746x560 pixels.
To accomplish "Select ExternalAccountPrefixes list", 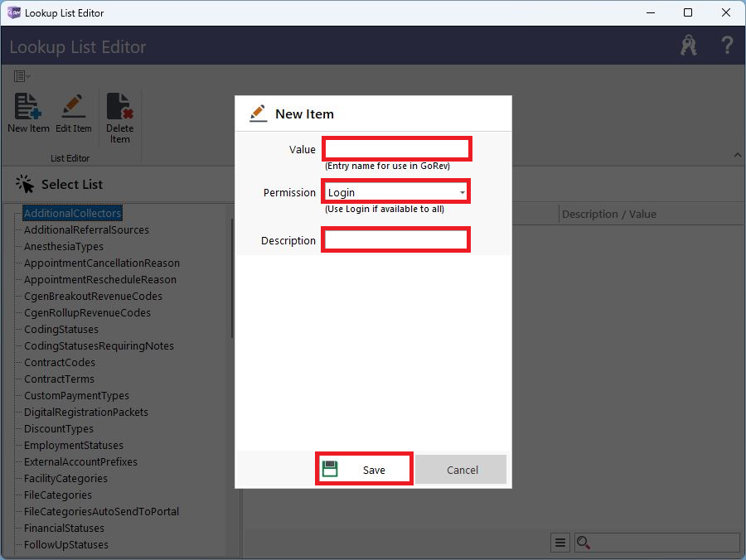I will click(81, 461).
